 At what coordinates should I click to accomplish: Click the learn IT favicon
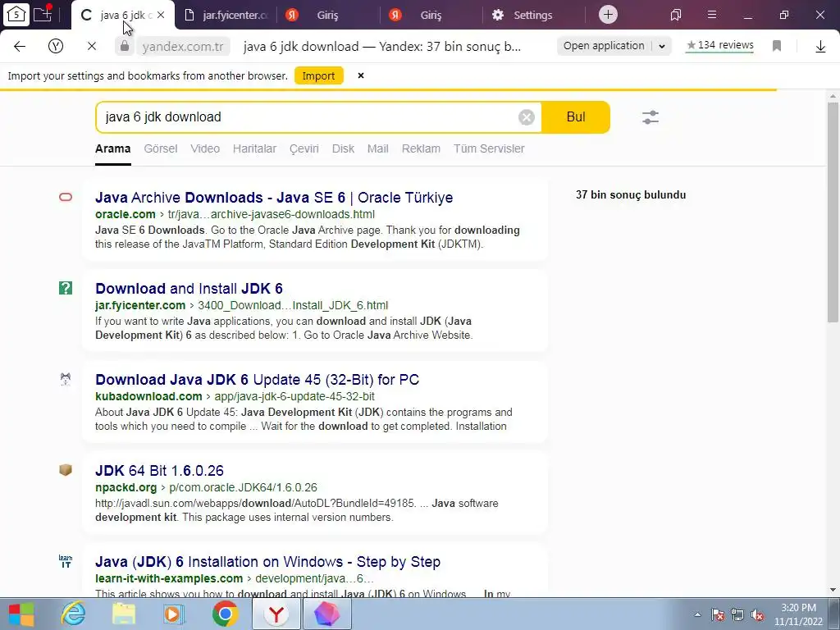coord(66,561)
